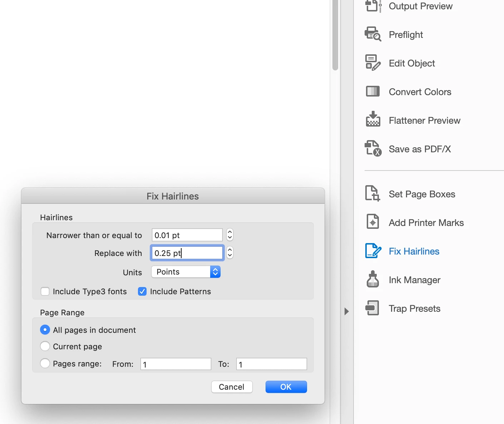Expand the side panel collapse arrow

click(x=346, y=311)
